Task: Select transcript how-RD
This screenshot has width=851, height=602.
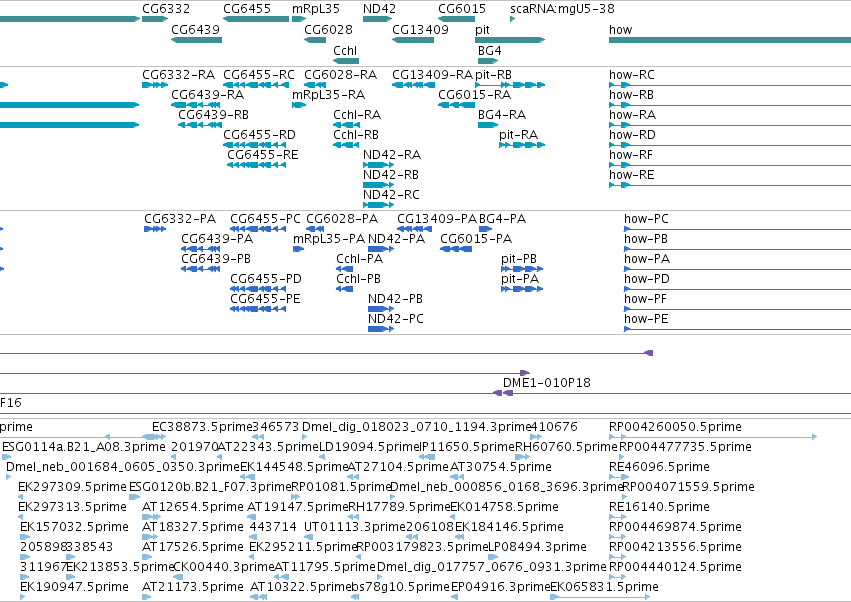Action: (x=632, y=135)
